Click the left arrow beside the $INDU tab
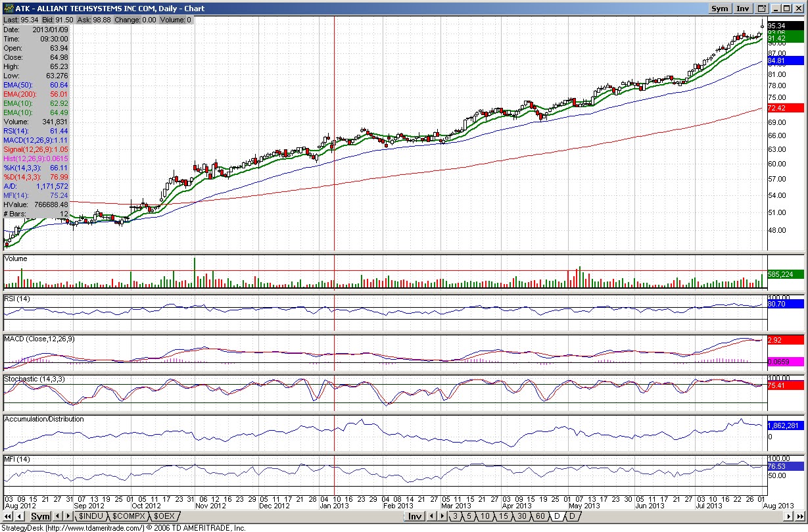The height and width of the screenshot is (532, 808). [x=58, y=516]
